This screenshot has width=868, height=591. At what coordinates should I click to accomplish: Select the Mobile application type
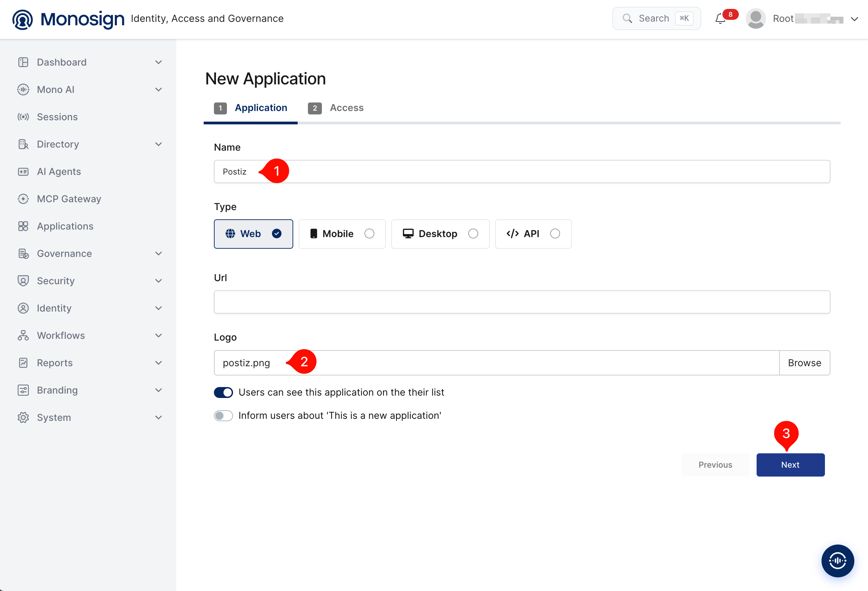[x=342, y=234]
